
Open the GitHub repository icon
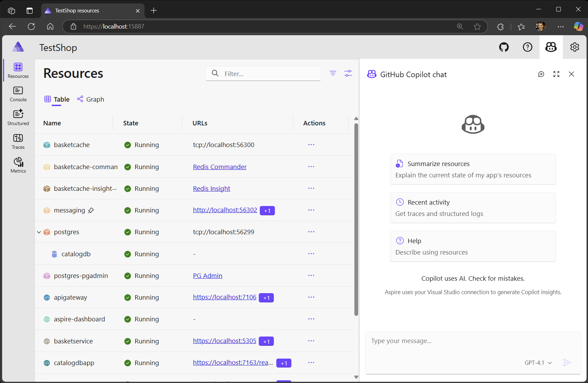click(504, 47)
